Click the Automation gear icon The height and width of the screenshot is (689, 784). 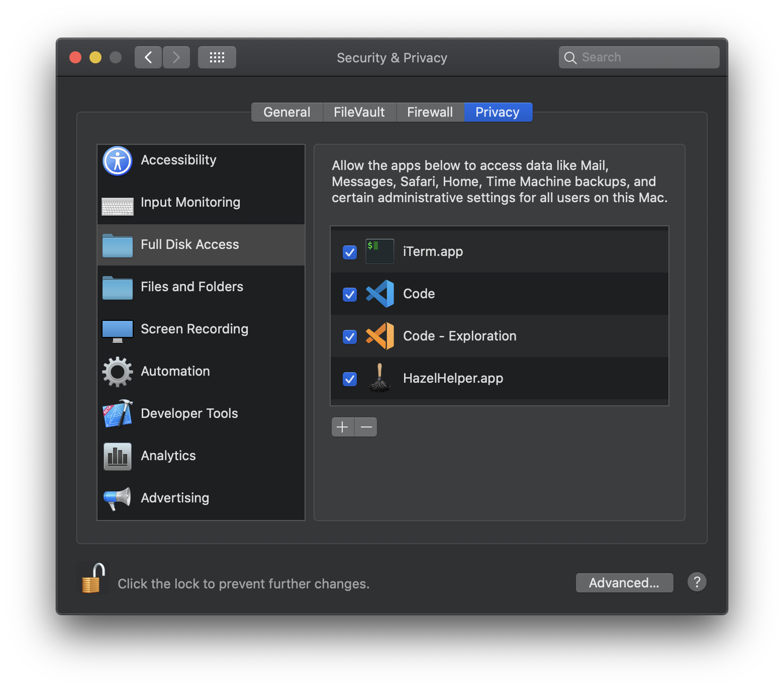tap(117, 372)
